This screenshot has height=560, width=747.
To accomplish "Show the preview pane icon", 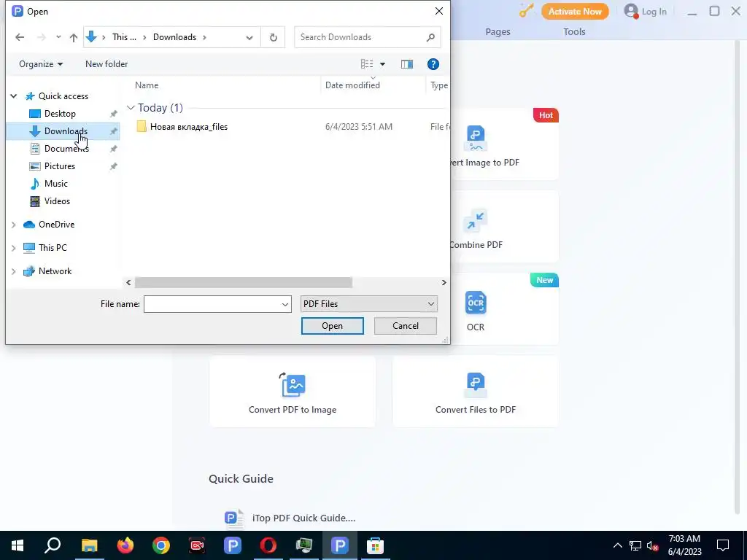I will 407,64.
